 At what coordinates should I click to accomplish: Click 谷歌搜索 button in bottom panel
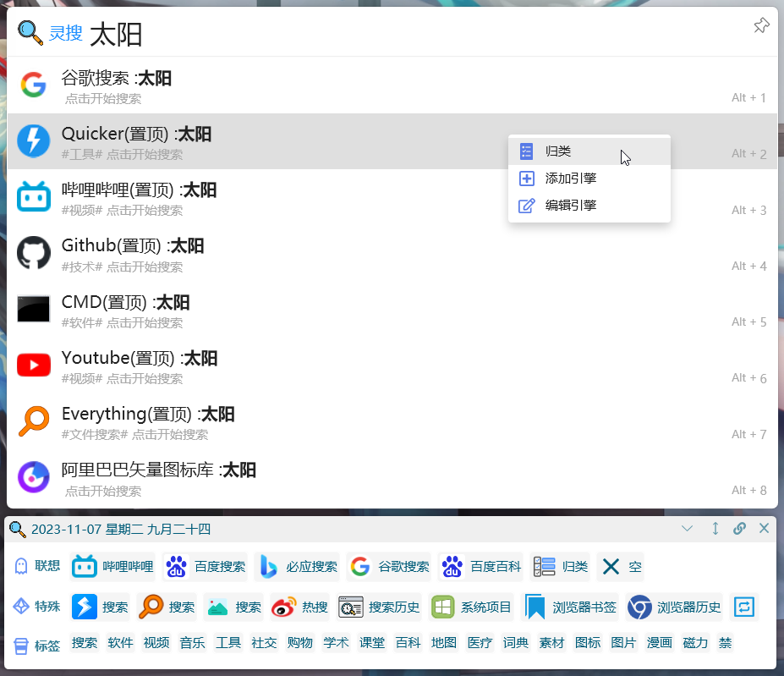pyautogui.click(x=389, y=567)
